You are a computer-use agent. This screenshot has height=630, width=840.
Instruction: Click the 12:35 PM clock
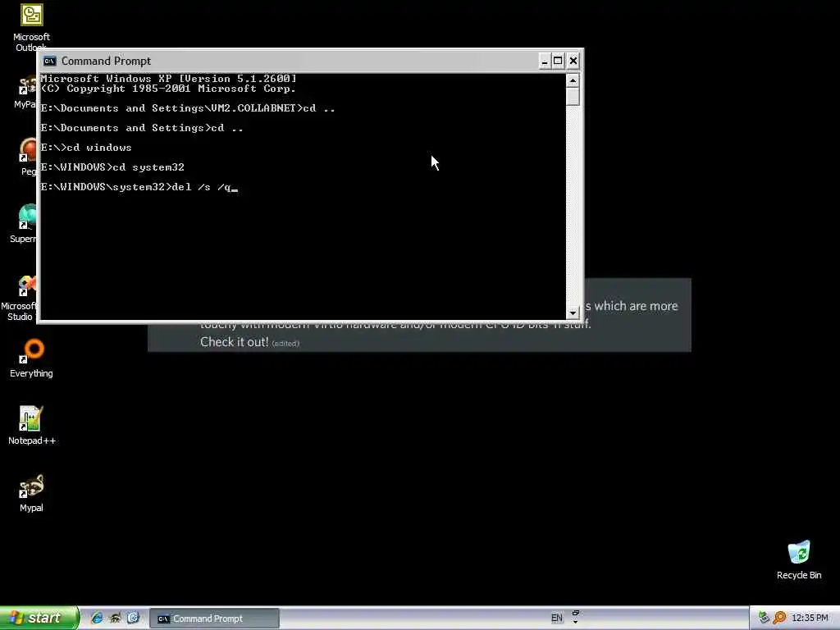click(x=810, y=619)
